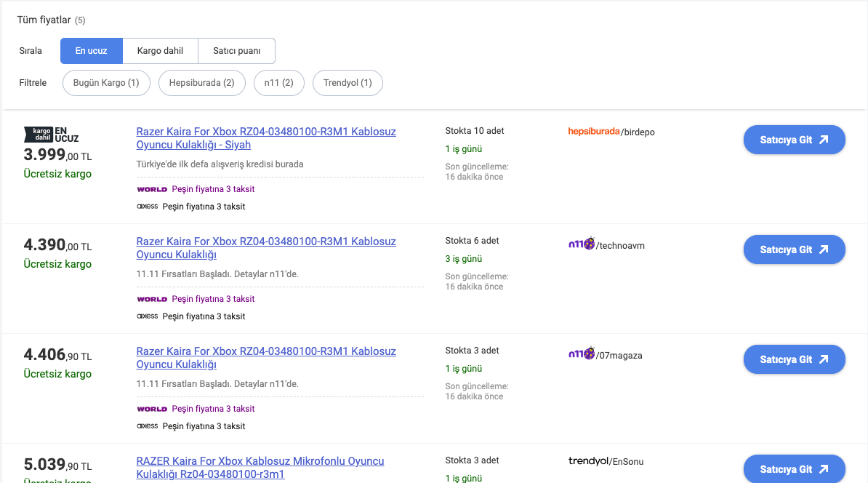Toggle the Trendyol (1) filter
This screenshot has width=868, height=483.
tap(347, 82)
